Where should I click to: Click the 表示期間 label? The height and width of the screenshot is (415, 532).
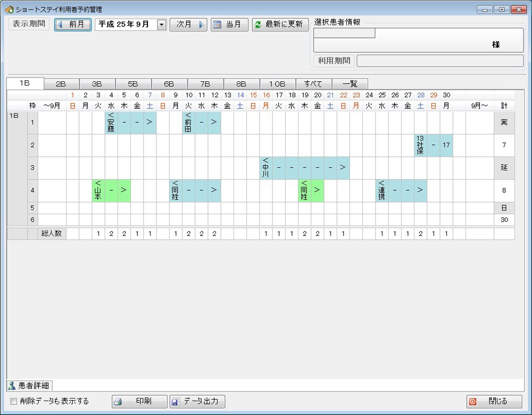point(29,24)
